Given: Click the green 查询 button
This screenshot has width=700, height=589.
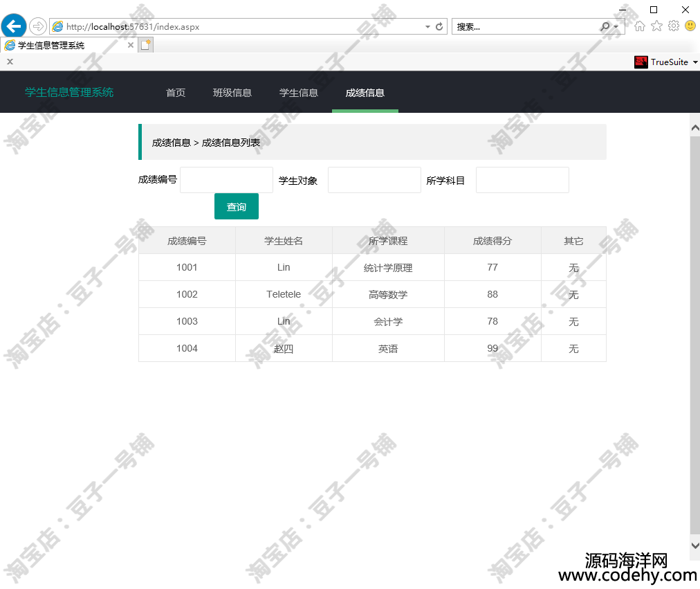Looking at the screenshot, I should tap(236, 206).
